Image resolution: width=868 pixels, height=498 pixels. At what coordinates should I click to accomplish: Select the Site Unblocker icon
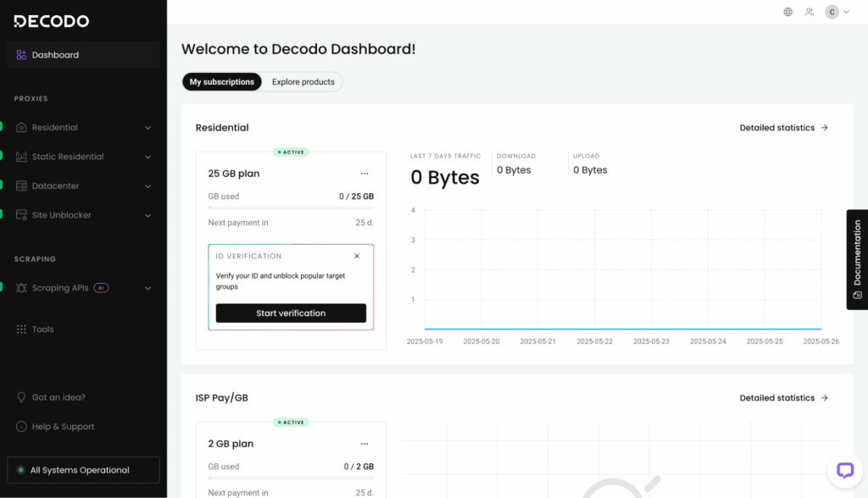(21, 215)
